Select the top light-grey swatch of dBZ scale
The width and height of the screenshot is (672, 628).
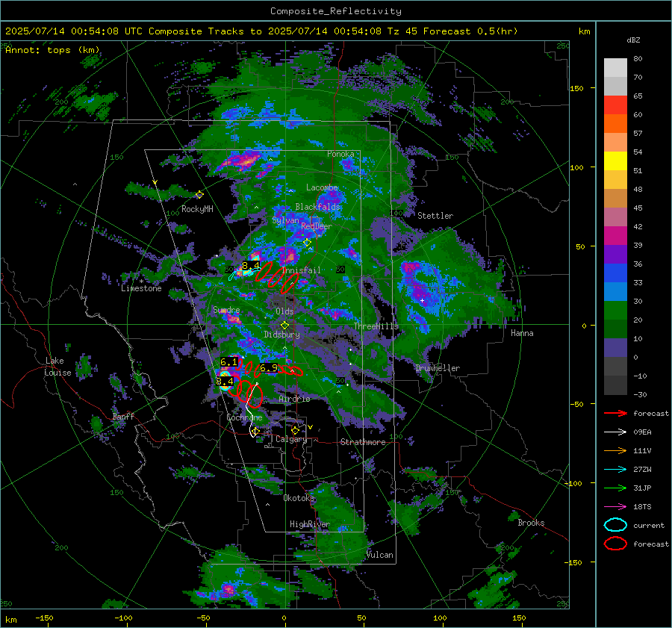615,68
